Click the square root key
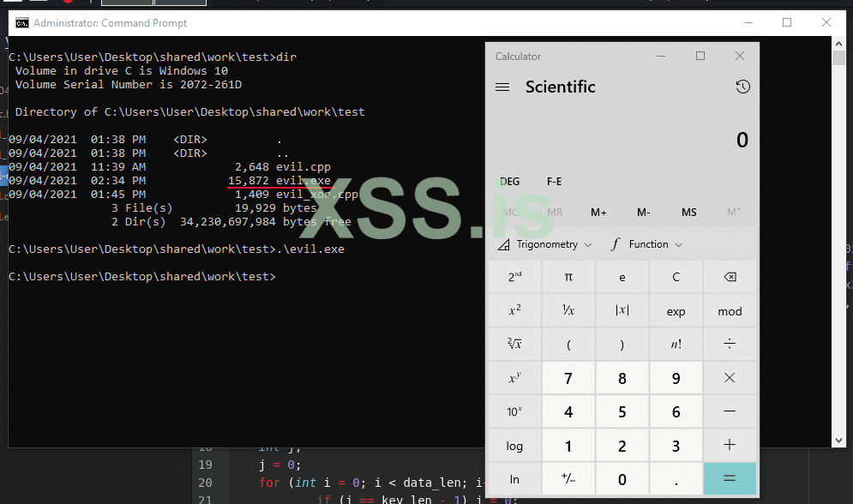Screen dimensions: 853x504 pyautogui.click(x=514, y=345)
